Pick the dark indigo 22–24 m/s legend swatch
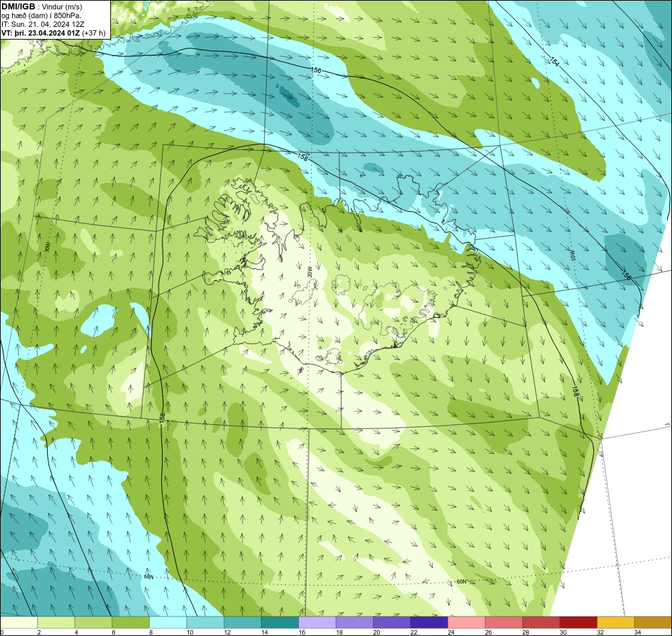 click(429, 623)
